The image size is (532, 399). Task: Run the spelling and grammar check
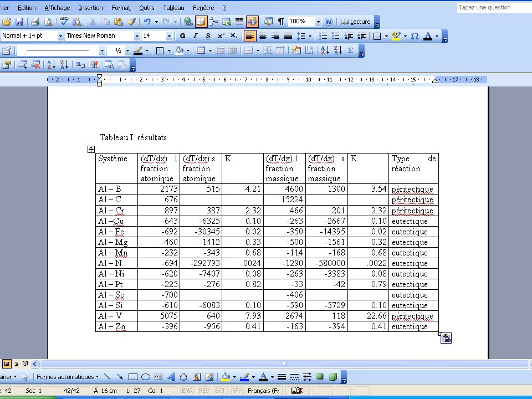(64, 22)
